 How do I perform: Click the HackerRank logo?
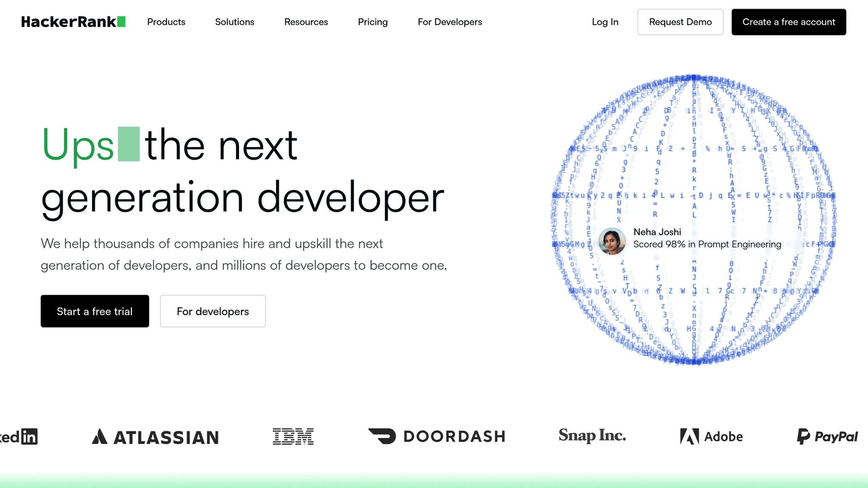[73, 22]
